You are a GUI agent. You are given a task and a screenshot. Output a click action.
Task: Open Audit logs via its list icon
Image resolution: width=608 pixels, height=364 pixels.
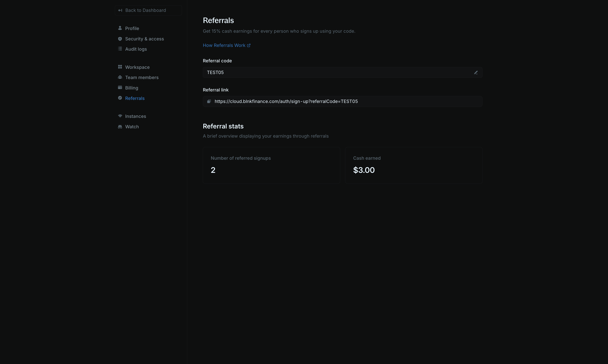pyautogui.click(x=120, y=49)
